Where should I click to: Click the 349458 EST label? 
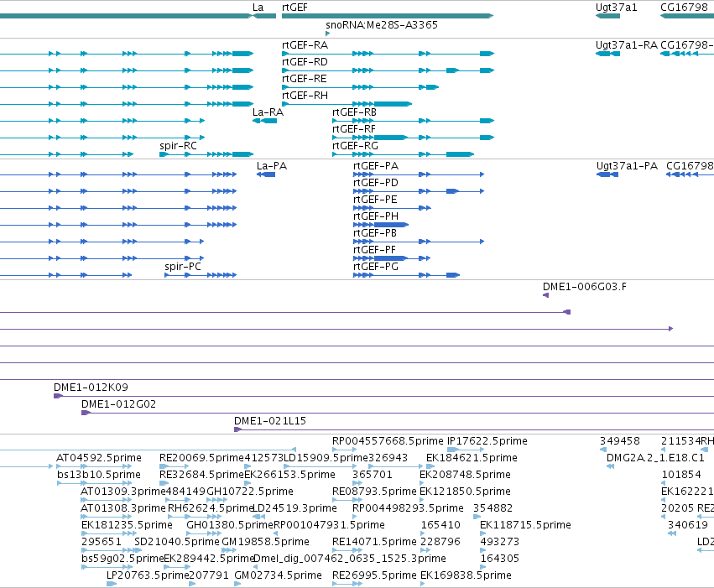pyautogui.click(x=620, y=441)
